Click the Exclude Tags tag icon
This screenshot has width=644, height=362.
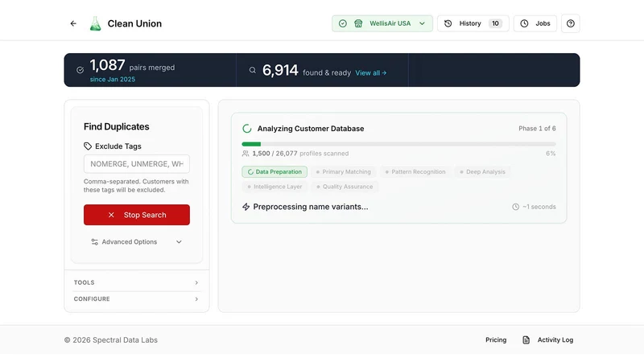[x=88, y=146]
